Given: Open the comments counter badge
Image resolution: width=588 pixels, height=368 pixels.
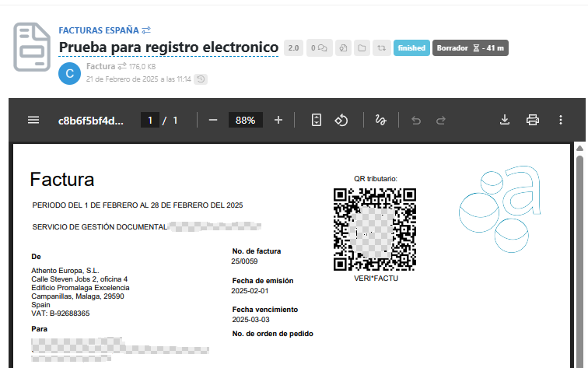Looking at the screenshot, I should pos(320,48).
